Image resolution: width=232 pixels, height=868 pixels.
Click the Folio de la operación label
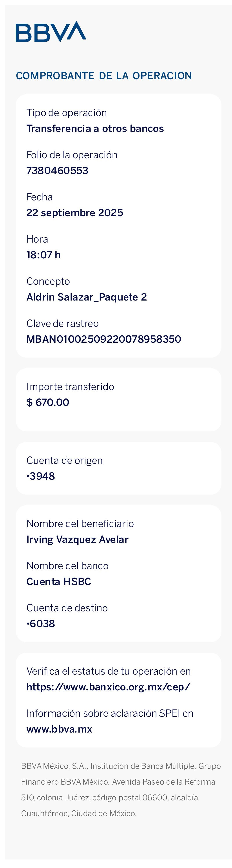[x=72, y=155]
